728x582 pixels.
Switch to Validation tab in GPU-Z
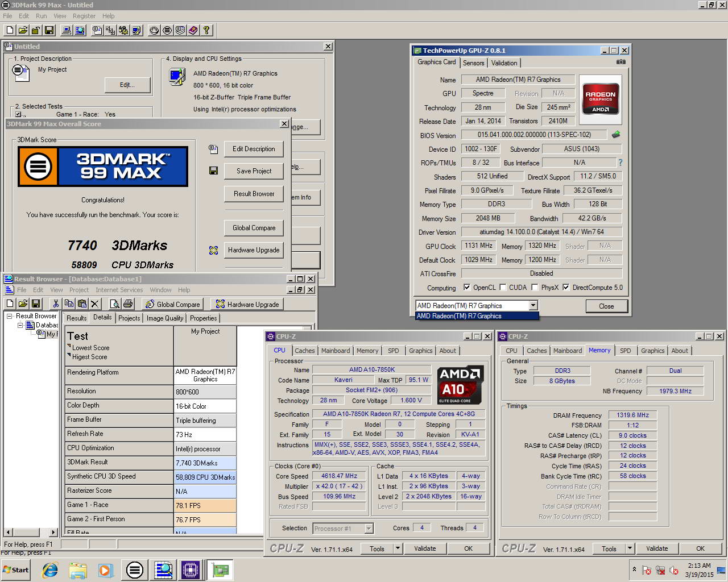pos(504,63)
